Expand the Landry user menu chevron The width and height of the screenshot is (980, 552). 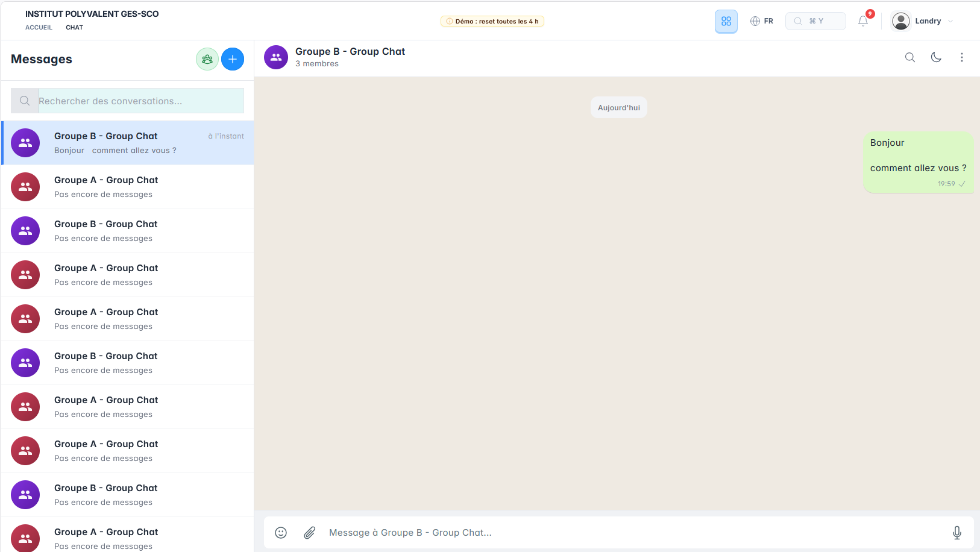950,21
